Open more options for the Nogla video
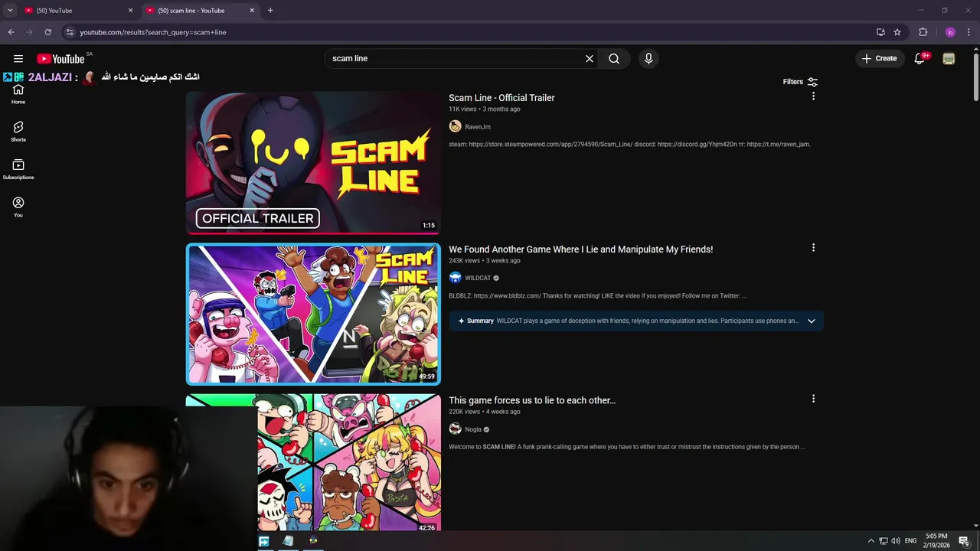 tap(813, 399)
